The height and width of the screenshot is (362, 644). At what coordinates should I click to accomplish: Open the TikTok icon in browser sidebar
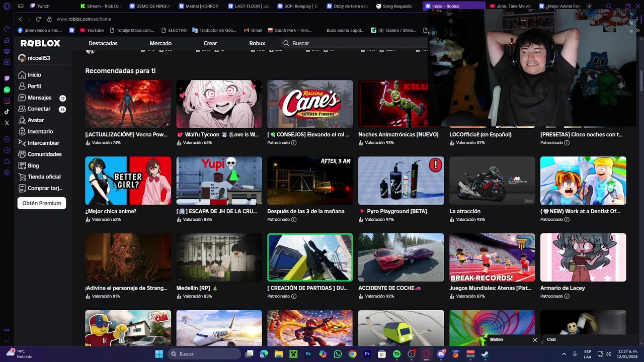[7, 112]
